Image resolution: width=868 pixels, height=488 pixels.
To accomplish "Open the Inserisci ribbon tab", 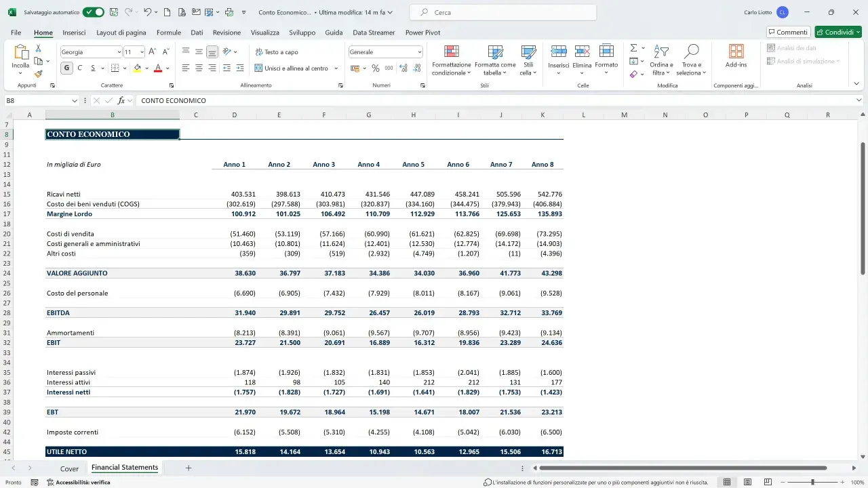I will click(x=74, y=33).
